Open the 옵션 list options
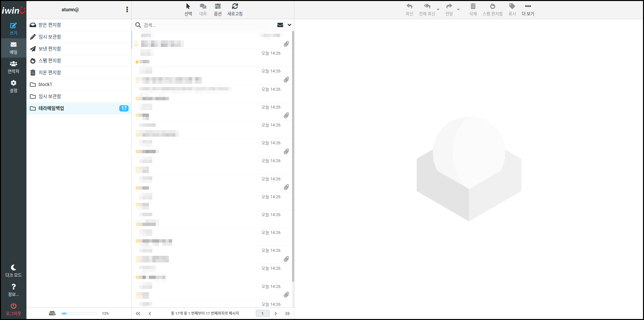 point(218,10)
